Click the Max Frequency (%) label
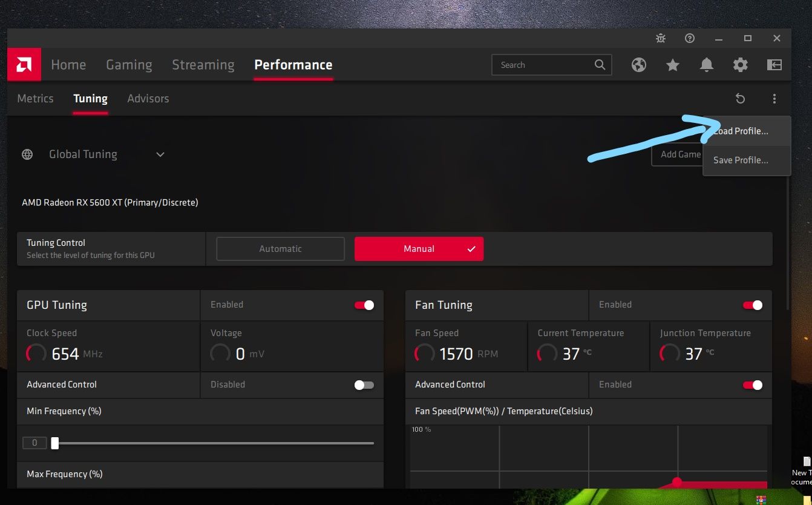812x505 pixels. (x=65, y=474)
